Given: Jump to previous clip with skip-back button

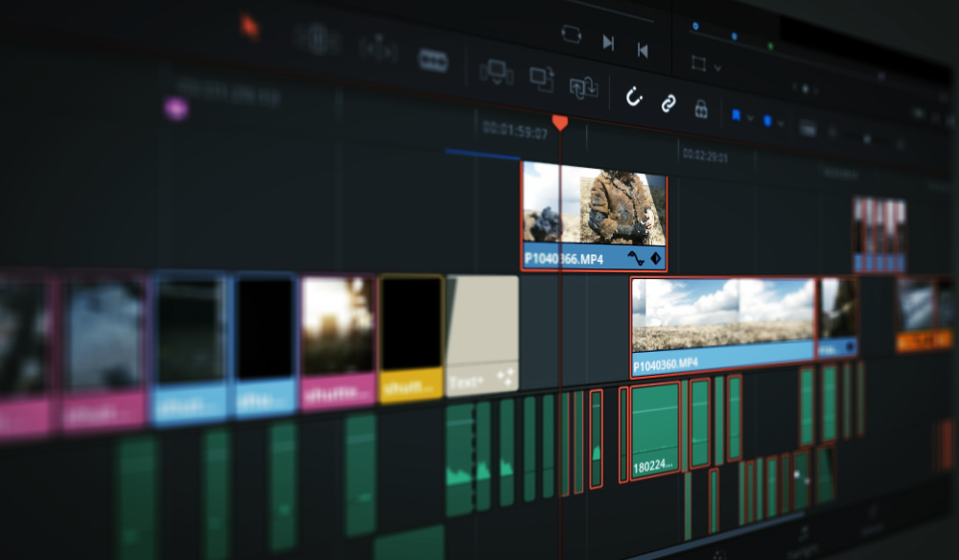Looking at the screenshot, I should point(643,49).
